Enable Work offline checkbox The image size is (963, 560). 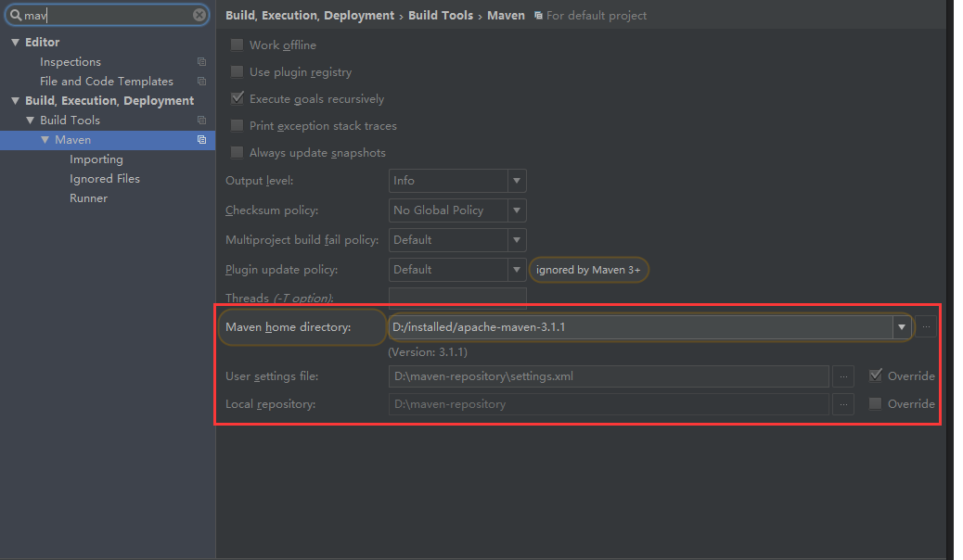pos(237,45)
